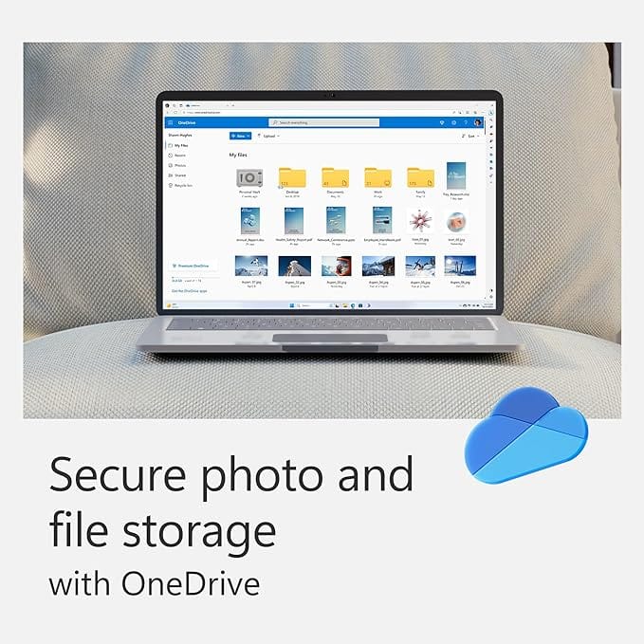Click the Search everything field
Screen dimensions: 644x644
pos(324,122)
